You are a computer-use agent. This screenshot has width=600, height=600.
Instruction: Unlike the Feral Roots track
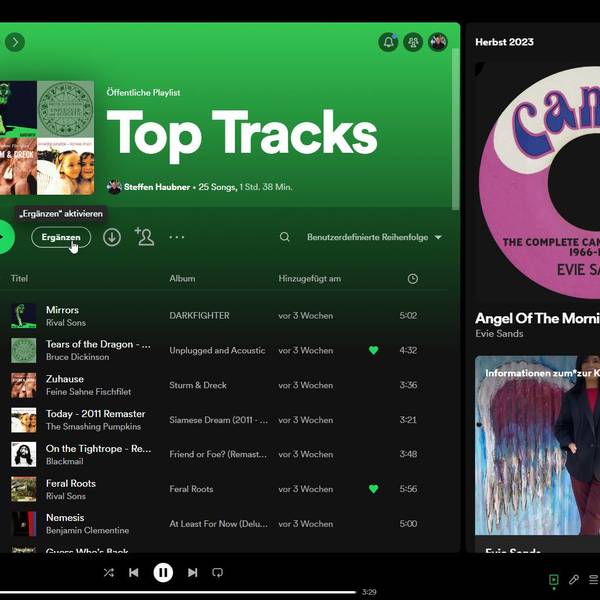(373, 489)
